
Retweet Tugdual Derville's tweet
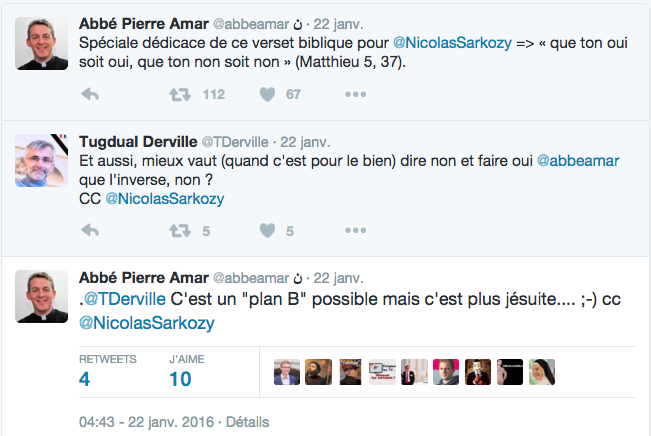(x=180, y=230)
